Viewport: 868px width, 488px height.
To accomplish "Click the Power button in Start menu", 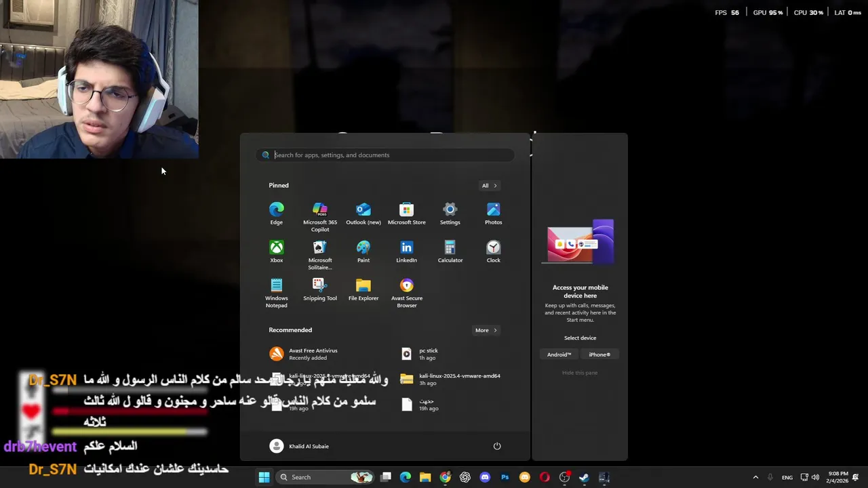I will coord(497,446).
